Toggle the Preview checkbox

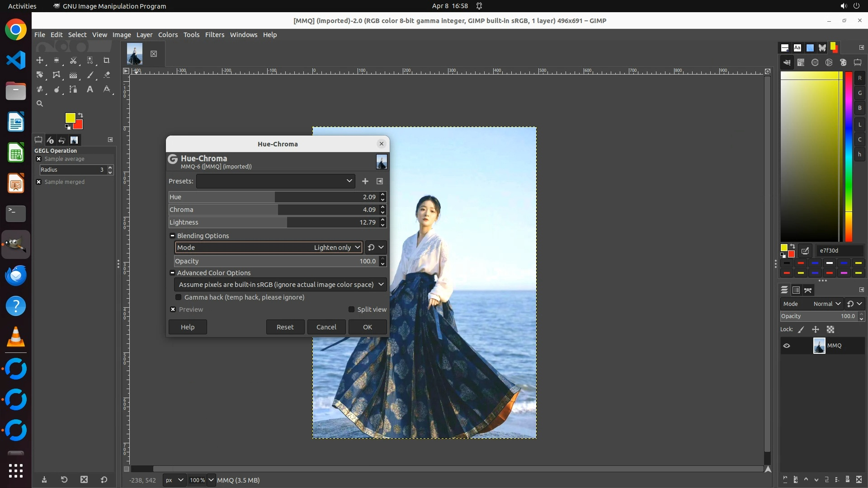point(173,310)
